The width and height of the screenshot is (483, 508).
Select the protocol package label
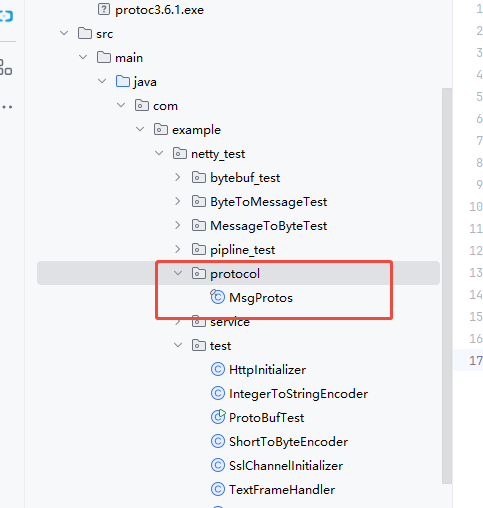235,274
